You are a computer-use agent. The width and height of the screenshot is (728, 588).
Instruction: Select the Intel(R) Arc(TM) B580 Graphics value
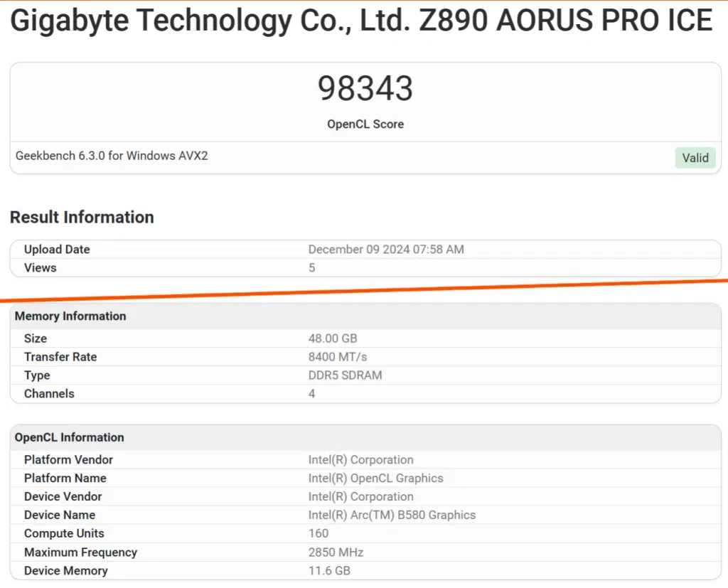pos(392,515)
